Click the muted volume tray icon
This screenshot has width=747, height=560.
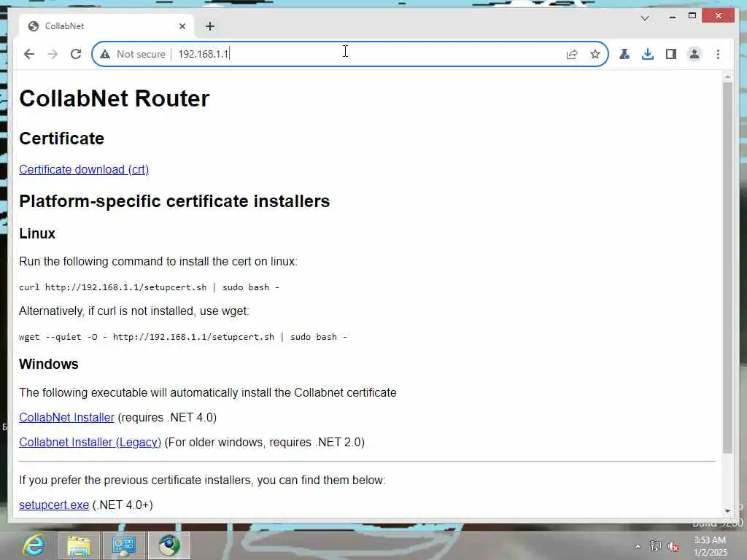pos(673,547)
